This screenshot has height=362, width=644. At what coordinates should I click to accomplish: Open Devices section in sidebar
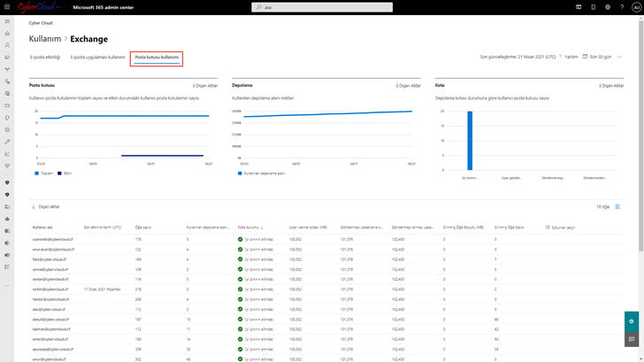tap(7, 58)
